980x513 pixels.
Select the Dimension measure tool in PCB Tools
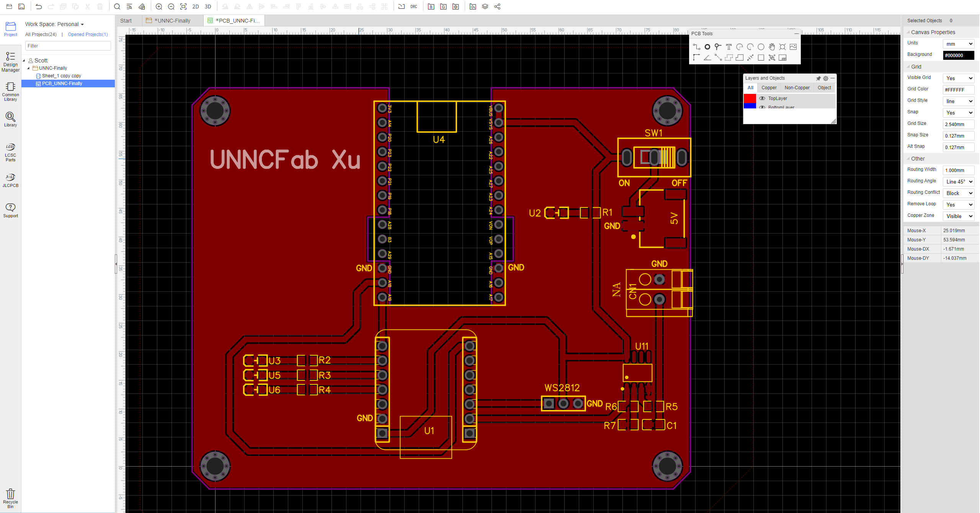tap(750, 57)
